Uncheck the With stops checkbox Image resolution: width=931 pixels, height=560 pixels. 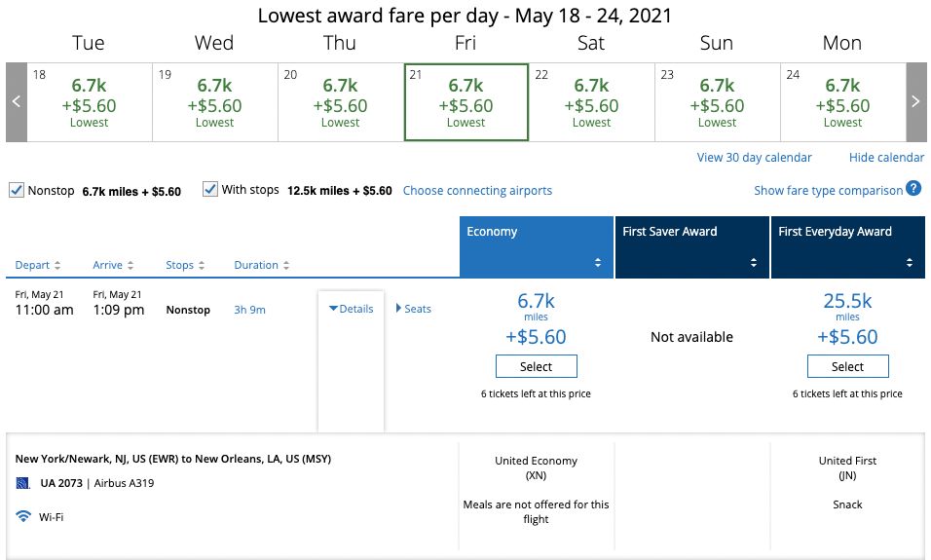click(x=210, y=190)
